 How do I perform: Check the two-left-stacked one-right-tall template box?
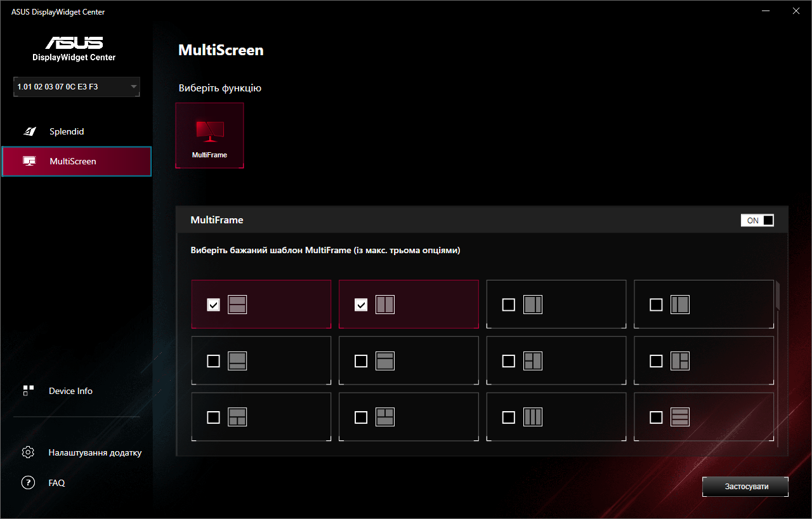click(x=508, y=361)
